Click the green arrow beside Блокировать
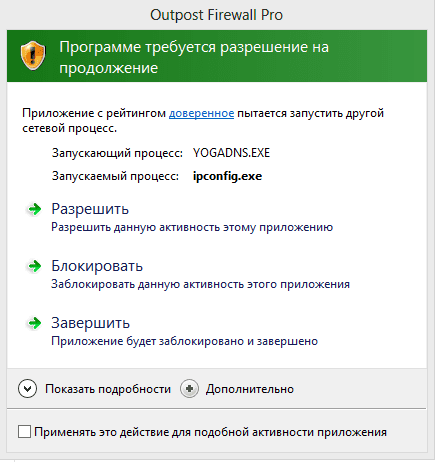 click(34, 266)
